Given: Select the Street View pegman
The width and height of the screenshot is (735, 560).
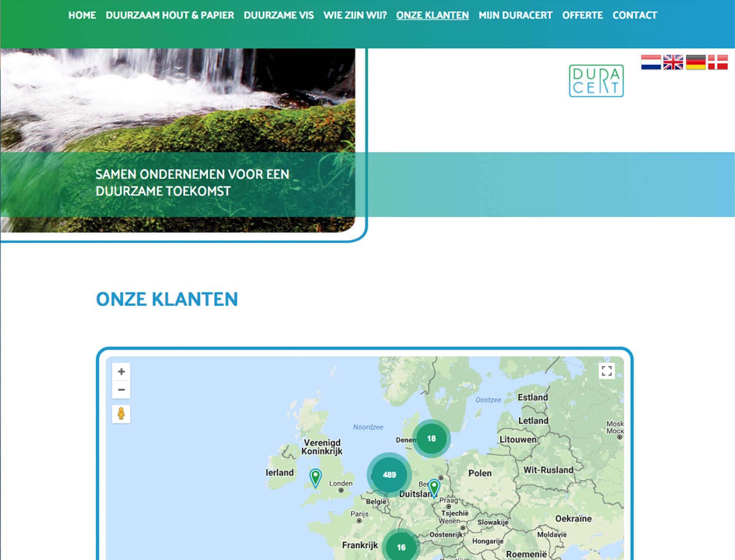Looking at the screenshot, I should [121, 414].
